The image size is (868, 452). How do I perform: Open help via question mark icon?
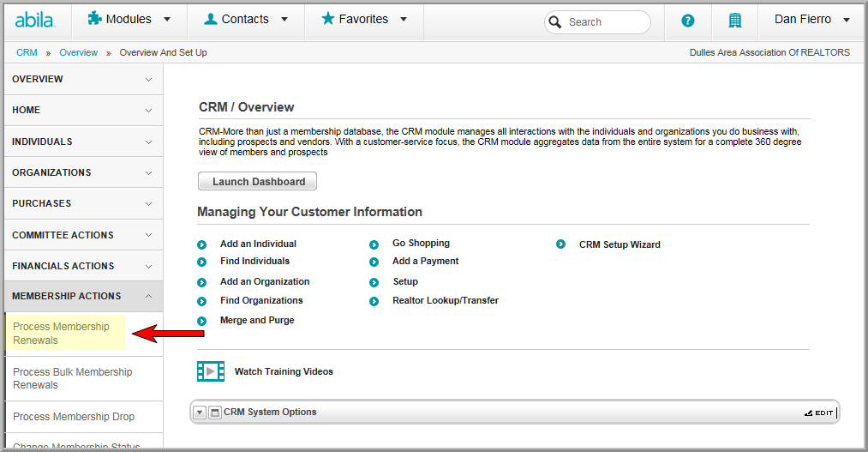coord(687,21)
